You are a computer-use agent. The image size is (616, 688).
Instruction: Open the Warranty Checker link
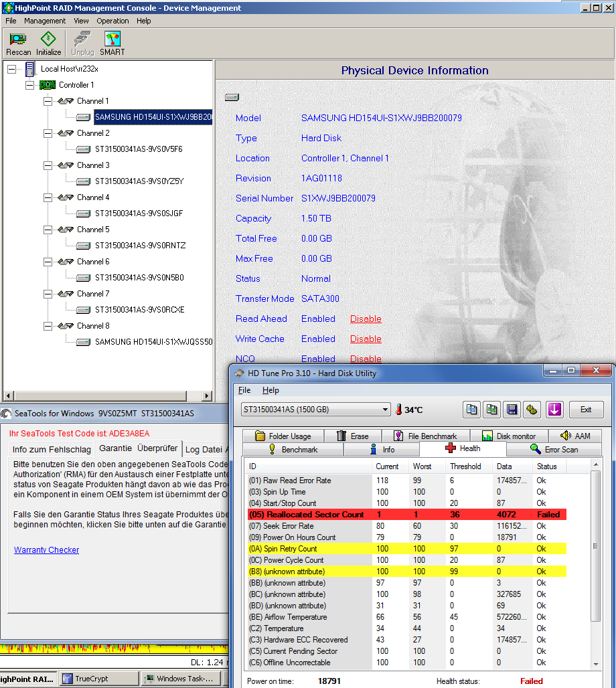tap(47, 549)
